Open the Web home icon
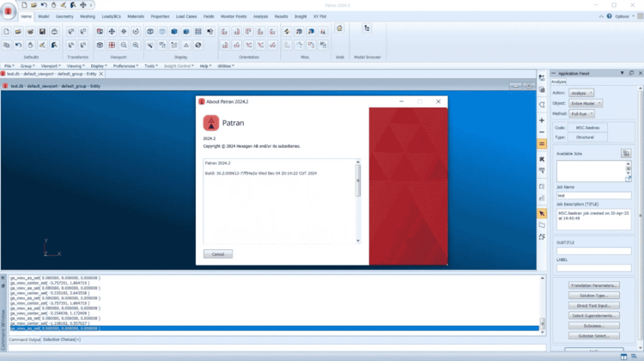 339,28
